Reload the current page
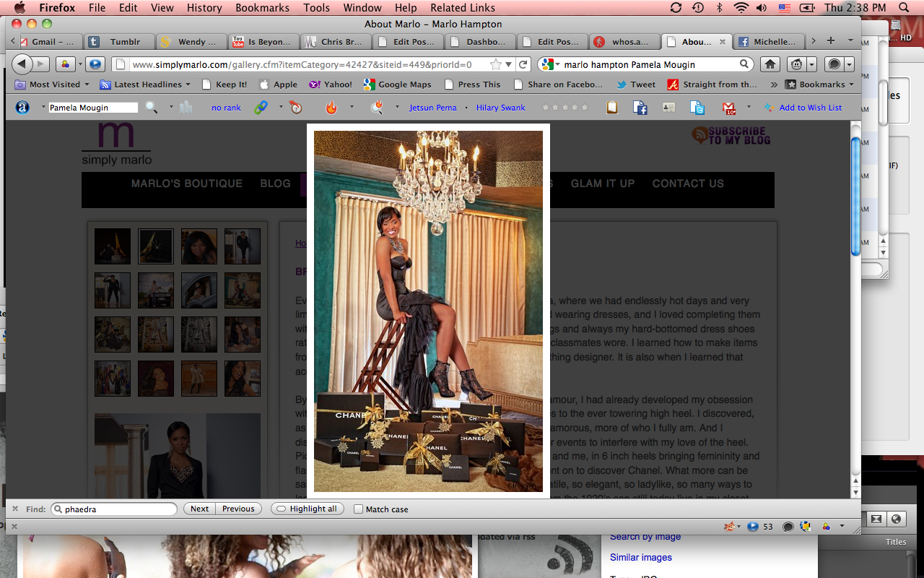 524,64
